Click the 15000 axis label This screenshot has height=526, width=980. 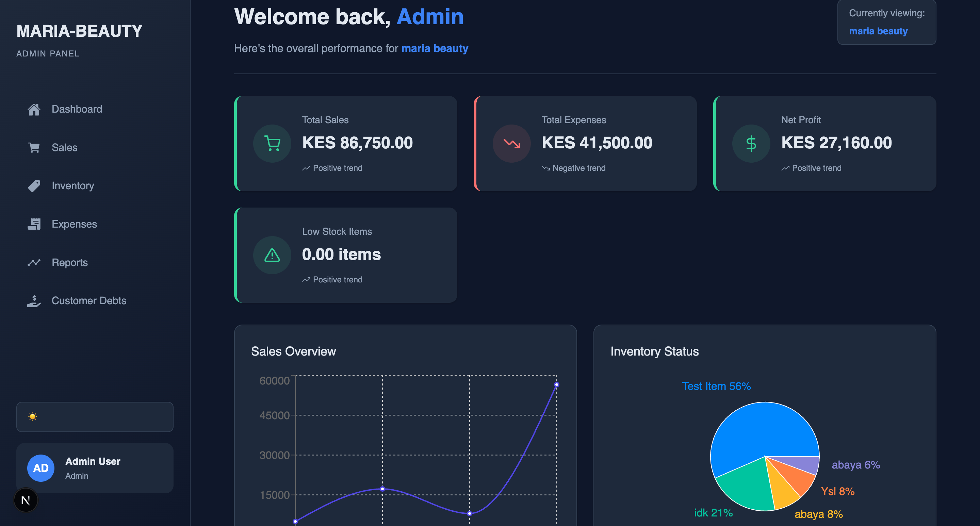[274, 495]
